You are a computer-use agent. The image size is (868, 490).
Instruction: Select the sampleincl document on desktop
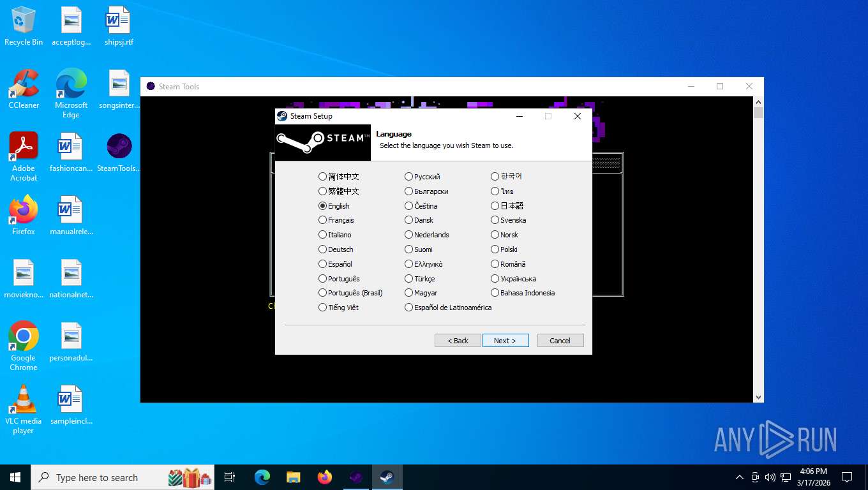[71, 406]
